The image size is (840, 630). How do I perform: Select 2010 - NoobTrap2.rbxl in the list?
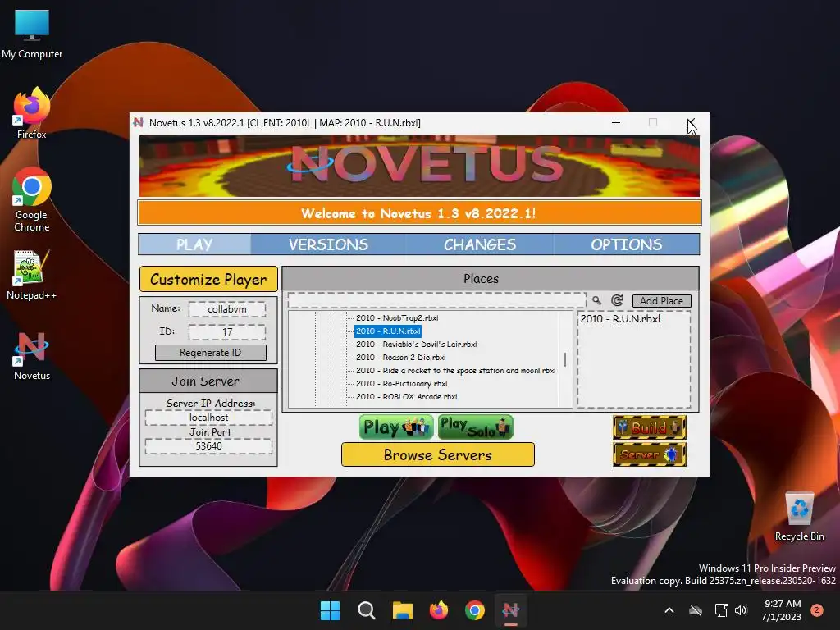(397, 317)
